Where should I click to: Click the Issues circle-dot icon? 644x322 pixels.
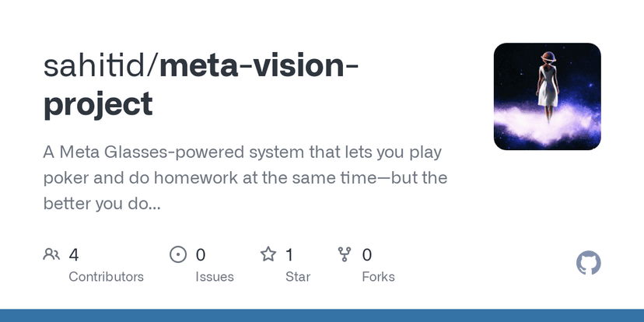click(178, 254)
